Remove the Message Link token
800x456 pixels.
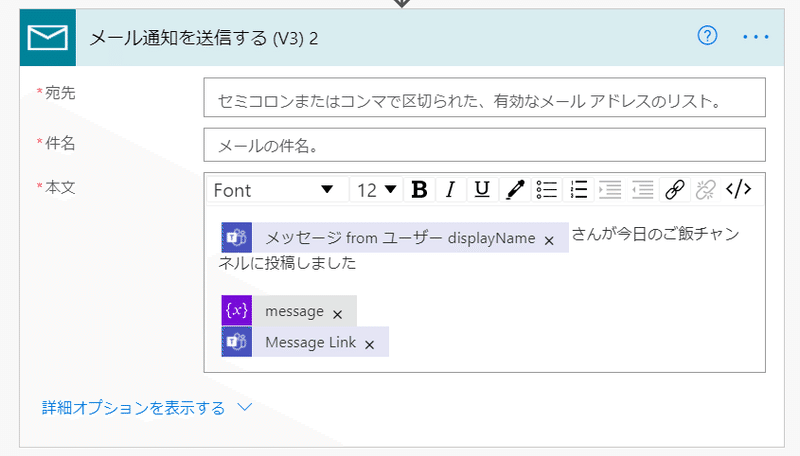pyautogui.click(x=369, y=345)
